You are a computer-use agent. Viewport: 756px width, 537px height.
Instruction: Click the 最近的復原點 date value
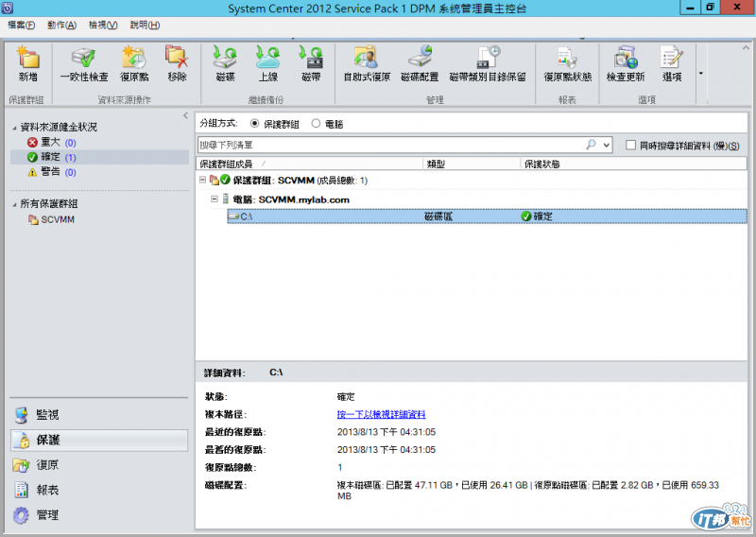pos(387,432)
